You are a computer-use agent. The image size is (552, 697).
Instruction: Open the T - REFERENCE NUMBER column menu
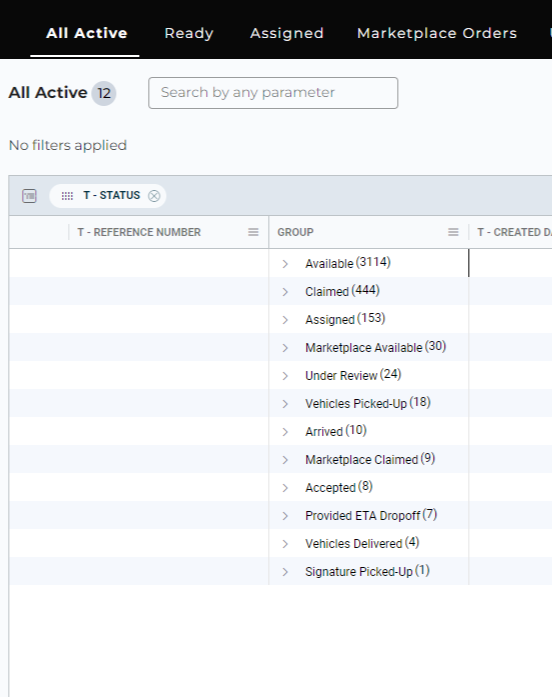coord(253,232)
